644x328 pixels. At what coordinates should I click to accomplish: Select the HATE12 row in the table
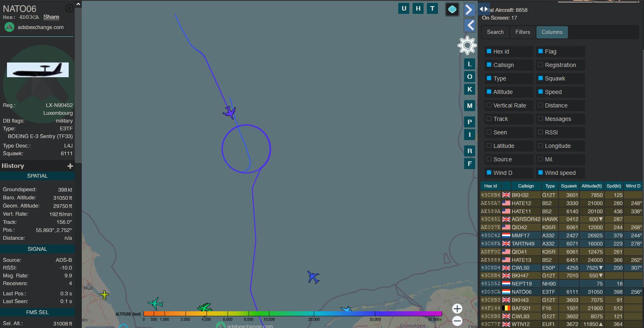[561, 203]
